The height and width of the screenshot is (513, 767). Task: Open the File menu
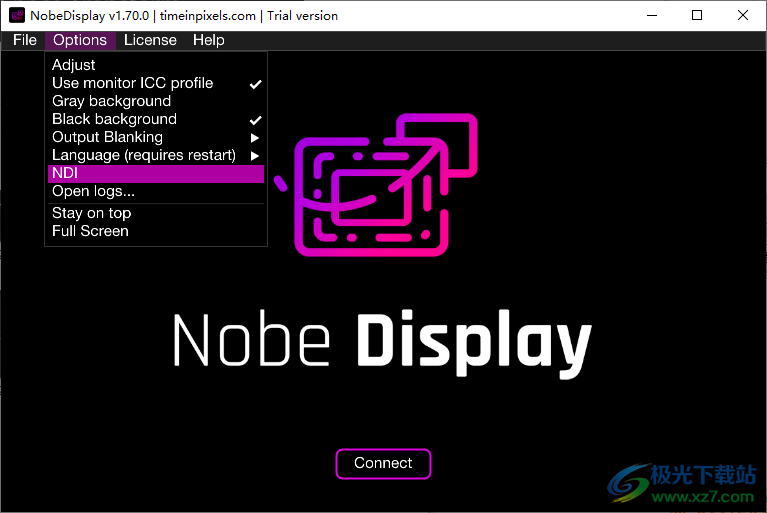click(x=24, y=40)
